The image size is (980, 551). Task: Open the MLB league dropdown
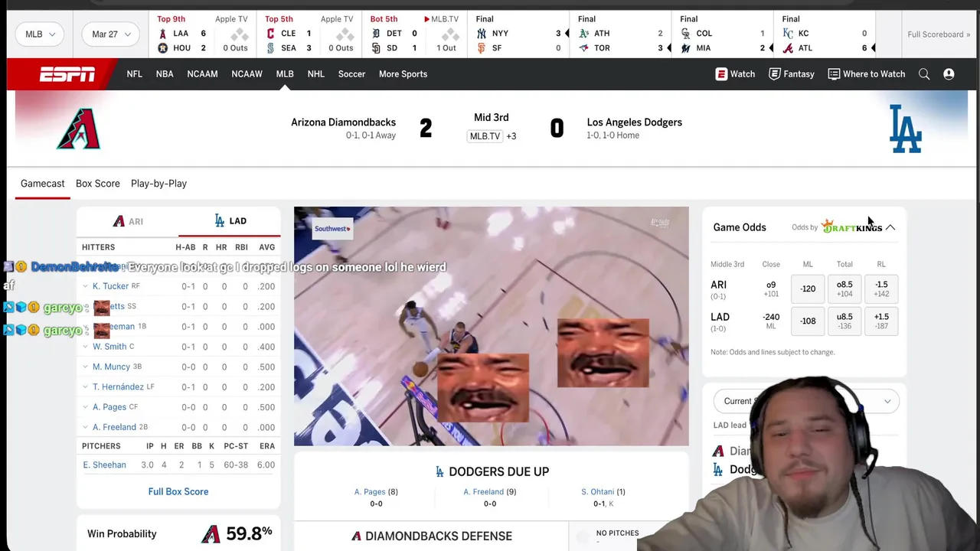(41, 34)
